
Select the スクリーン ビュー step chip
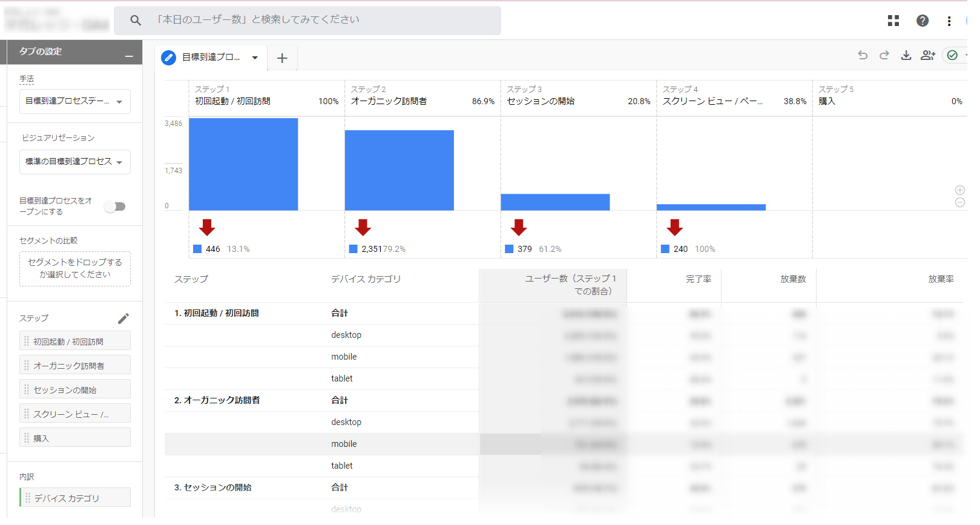75,414
